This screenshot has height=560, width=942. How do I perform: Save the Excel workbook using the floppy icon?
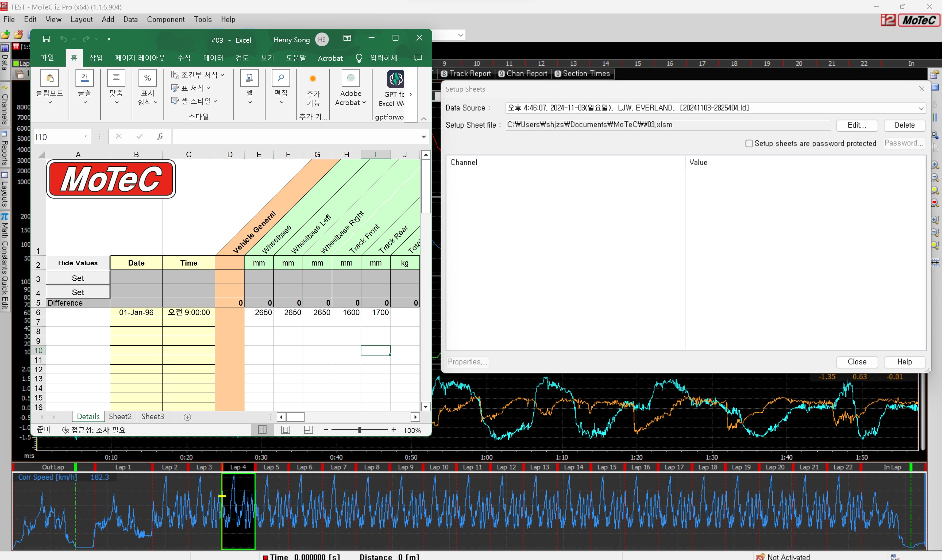pos(46,39)
